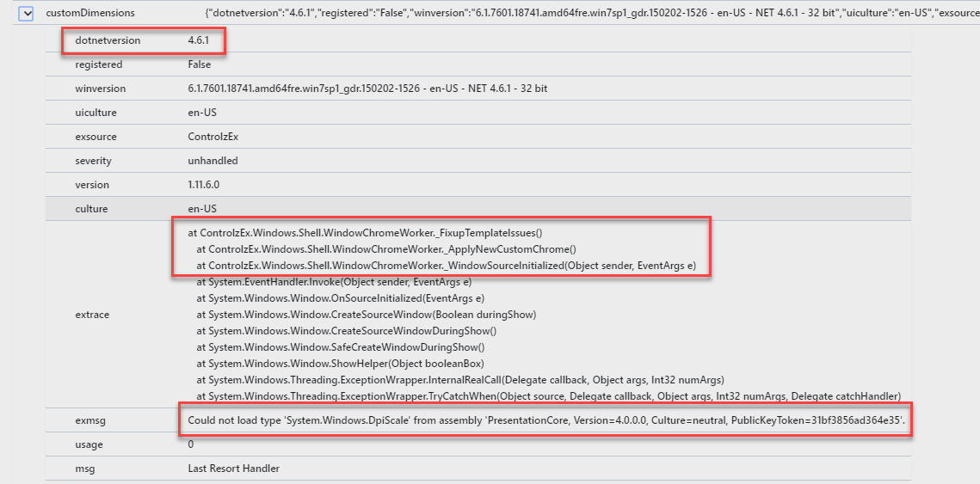This screenshot has width=980, height=484.
Task: Select the exmsg key label
Action: [90, 420]
